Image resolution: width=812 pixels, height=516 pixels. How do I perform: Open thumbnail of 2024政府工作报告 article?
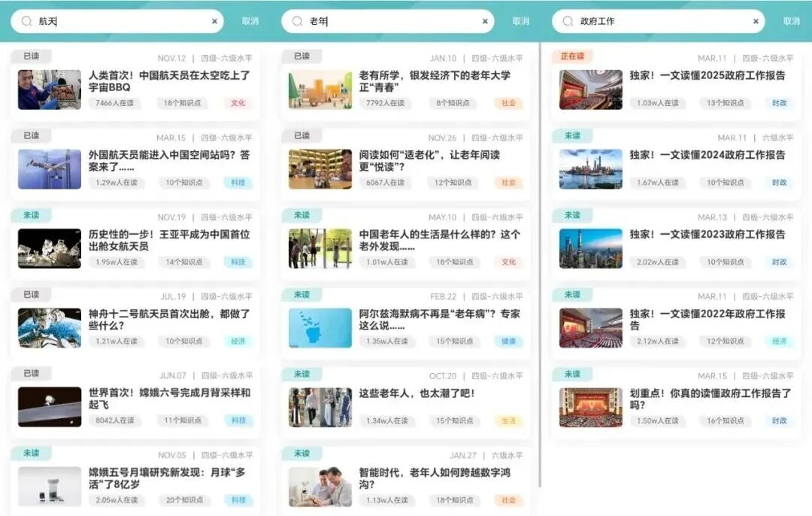(591, 169)
